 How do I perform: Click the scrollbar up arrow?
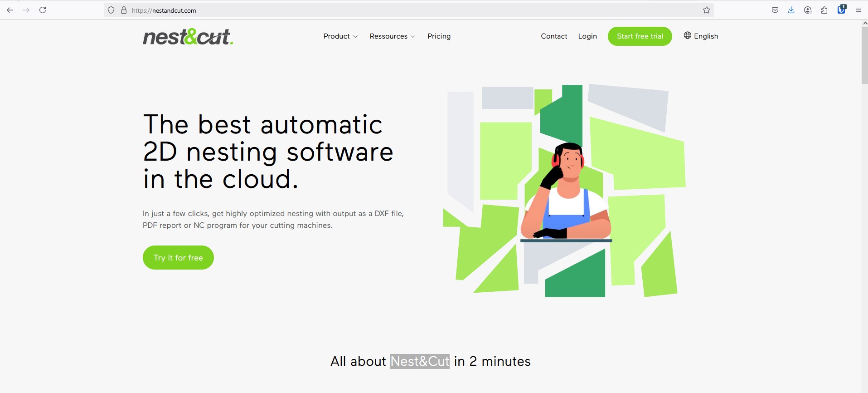[864, 23]
